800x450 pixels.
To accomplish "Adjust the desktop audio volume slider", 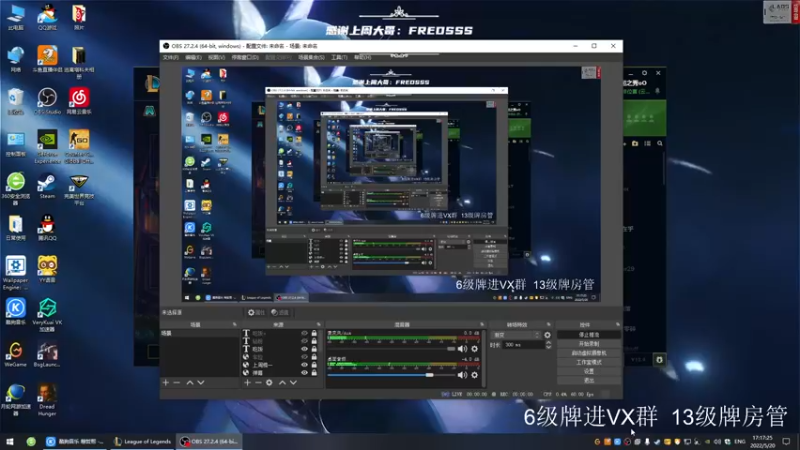I will click(391, 375).
